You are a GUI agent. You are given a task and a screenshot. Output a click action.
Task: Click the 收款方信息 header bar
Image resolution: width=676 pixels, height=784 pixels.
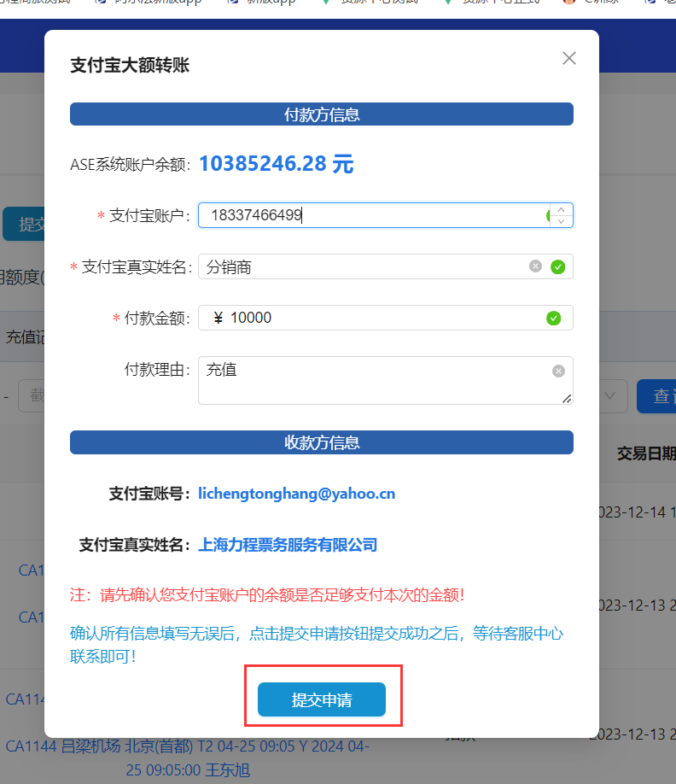coord(322,442)
